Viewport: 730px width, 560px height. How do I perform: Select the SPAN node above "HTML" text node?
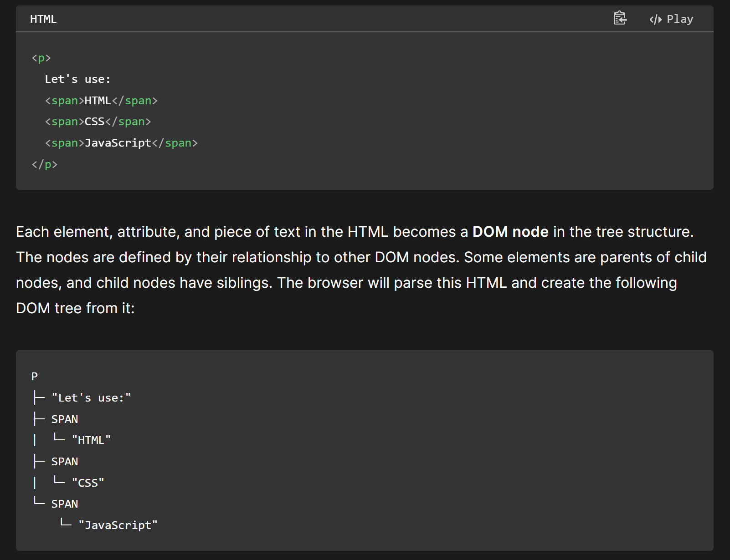(x=65, y=419)
